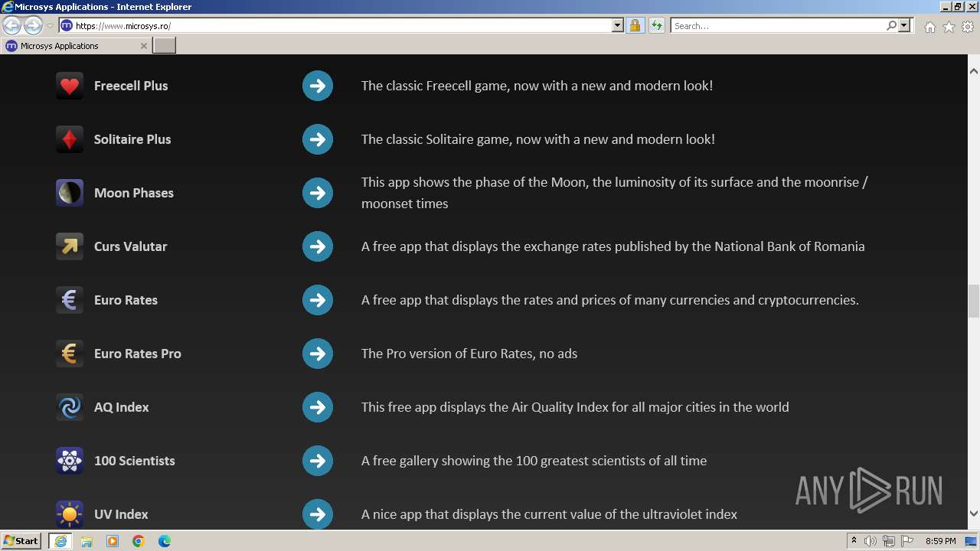Open Euro Rates via its blue arrow
The image size is (980, 551).
point(318,300)
